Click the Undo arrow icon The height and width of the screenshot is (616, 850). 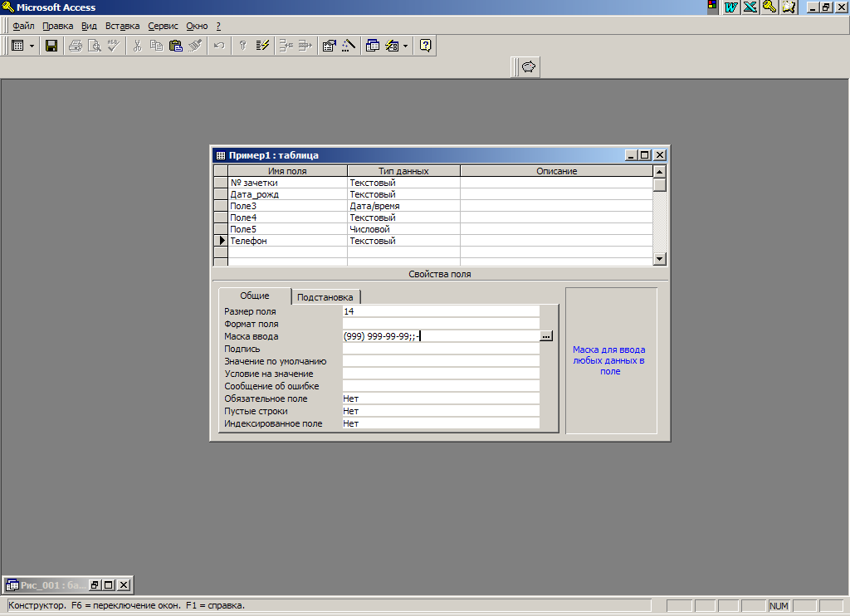click(219, 46)
